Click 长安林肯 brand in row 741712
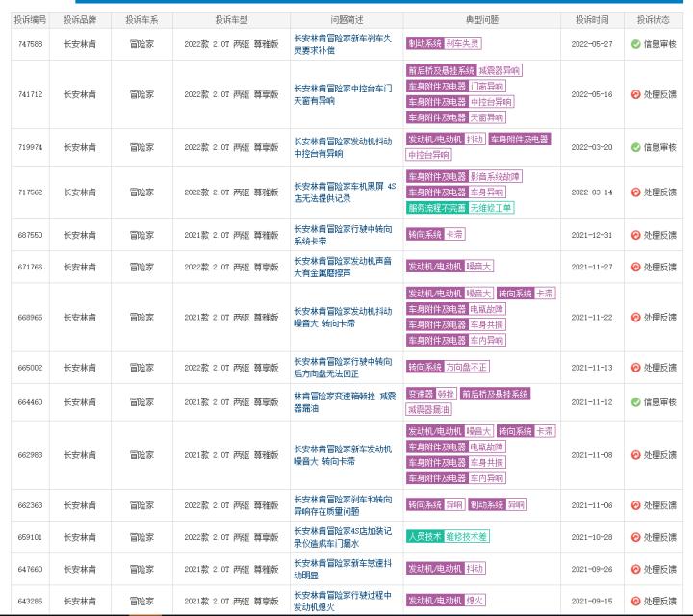The image size is (693, 616). (x=80, y=94)
